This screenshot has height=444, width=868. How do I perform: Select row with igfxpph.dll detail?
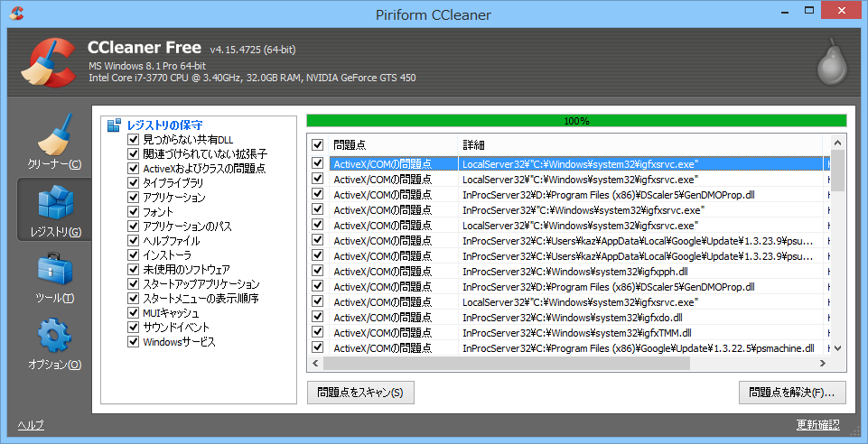570,271
